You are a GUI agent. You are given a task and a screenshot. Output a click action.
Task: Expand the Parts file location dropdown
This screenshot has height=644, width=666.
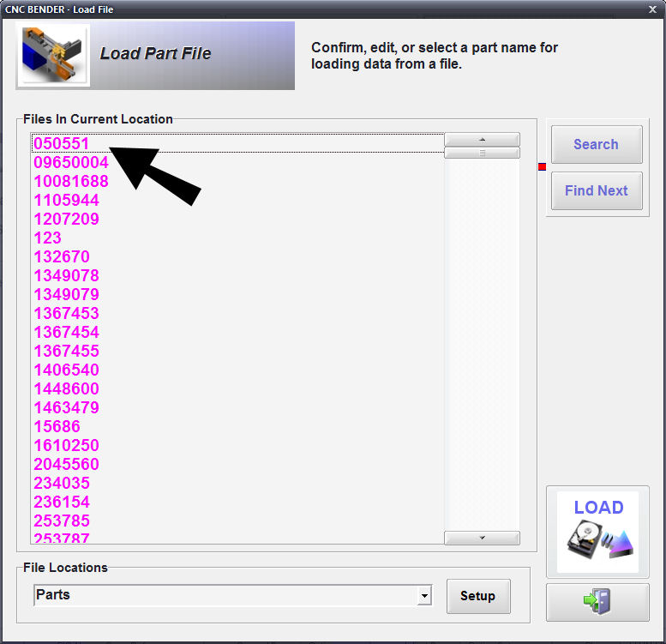point(423,596)
